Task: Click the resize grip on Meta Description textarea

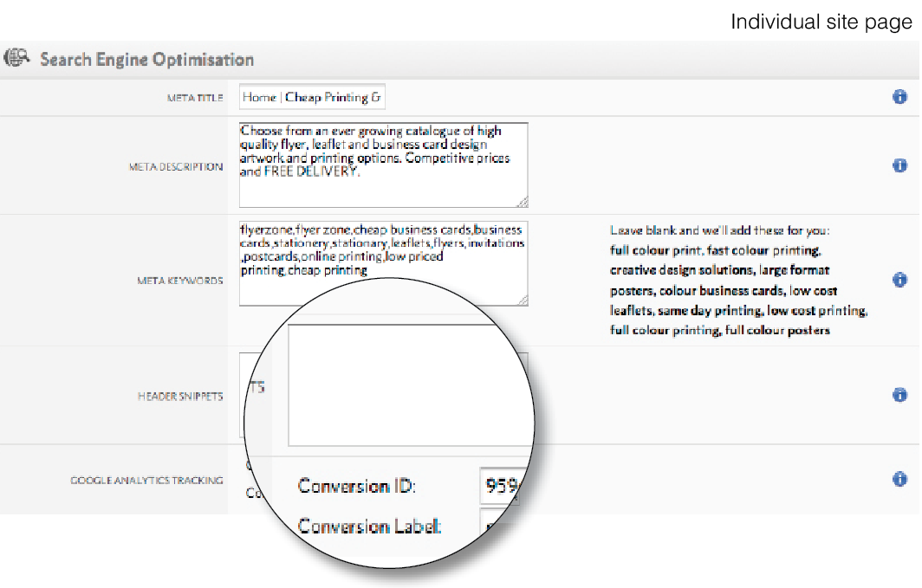Action: (523, 201)
